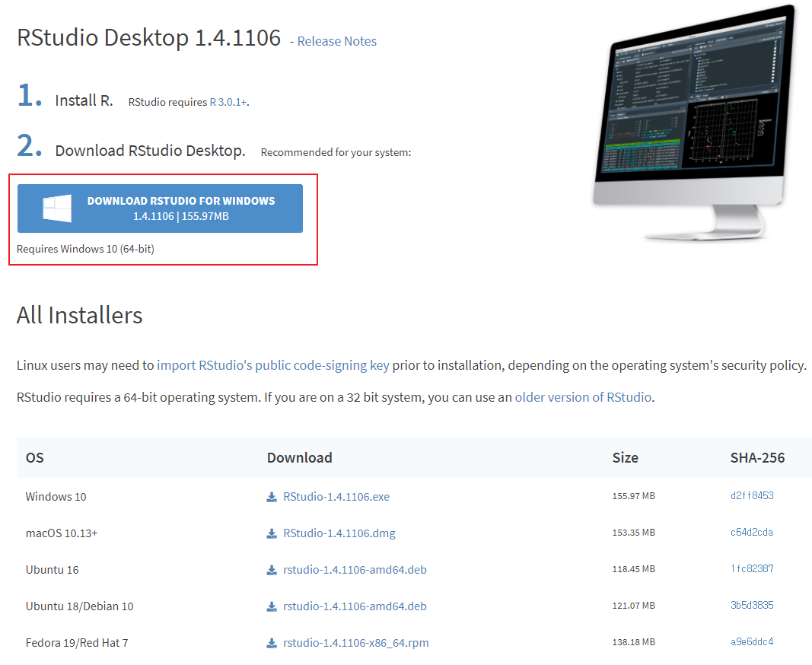Open SHA-256 hash c64d2cda

[x=752, y=533]
